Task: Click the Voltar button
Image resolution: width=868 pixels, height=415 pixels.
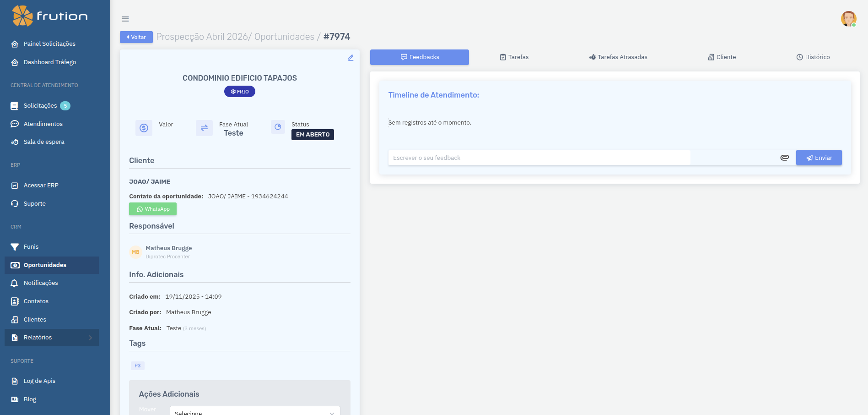Action: pos(136,37)
